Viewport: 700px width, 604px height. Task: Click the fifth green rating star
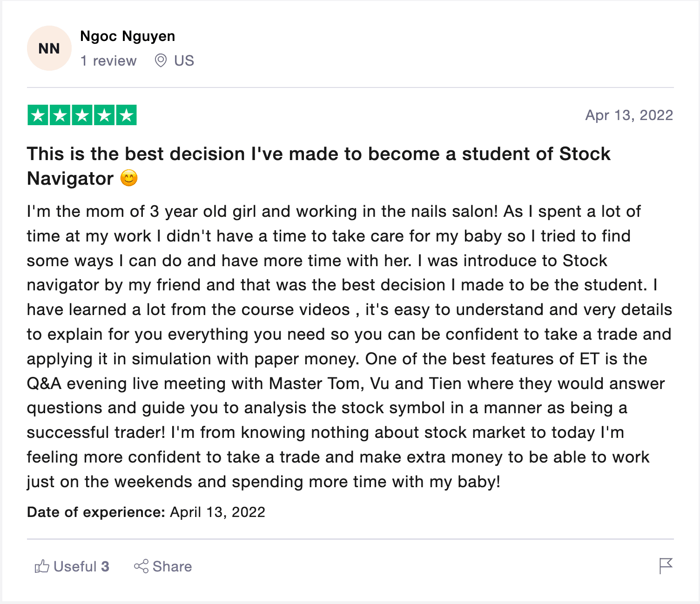127,115
